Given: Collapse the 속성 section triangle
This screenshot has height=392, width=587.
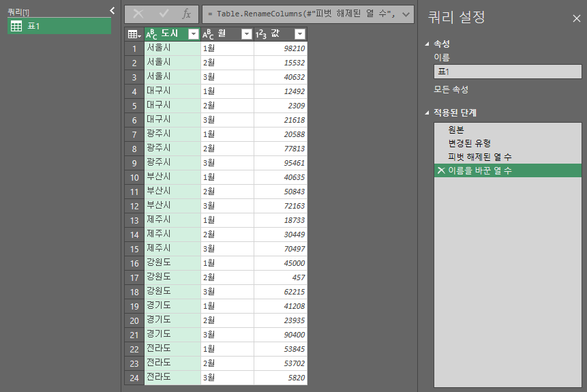Looking at the screenshot, I should click(427, 44).
